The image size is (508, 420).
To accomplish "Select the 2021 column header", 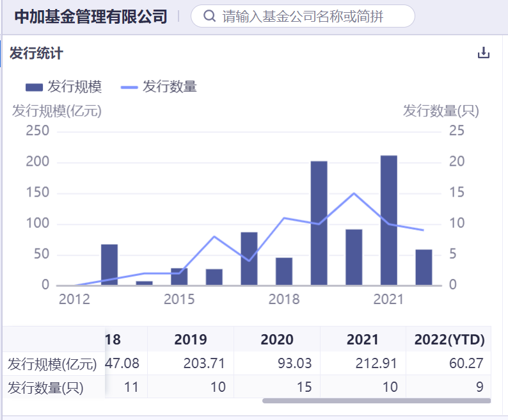I will (363, 339).
